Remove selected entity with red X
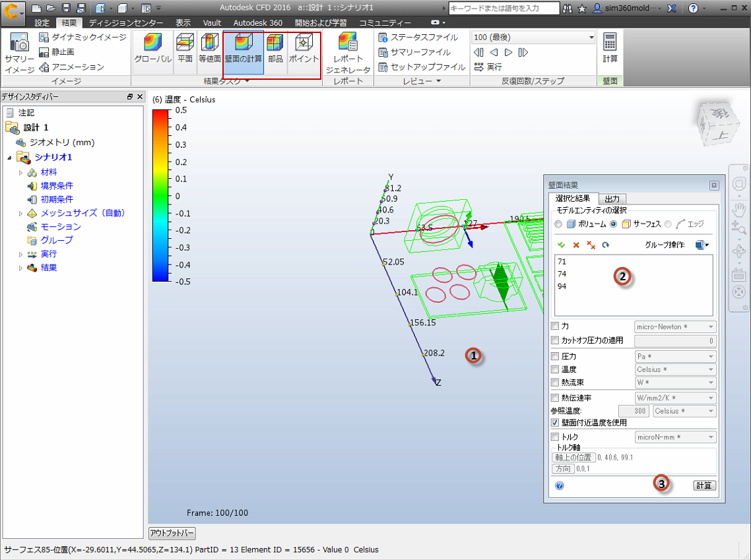751x560 pixels. point(576,245)
